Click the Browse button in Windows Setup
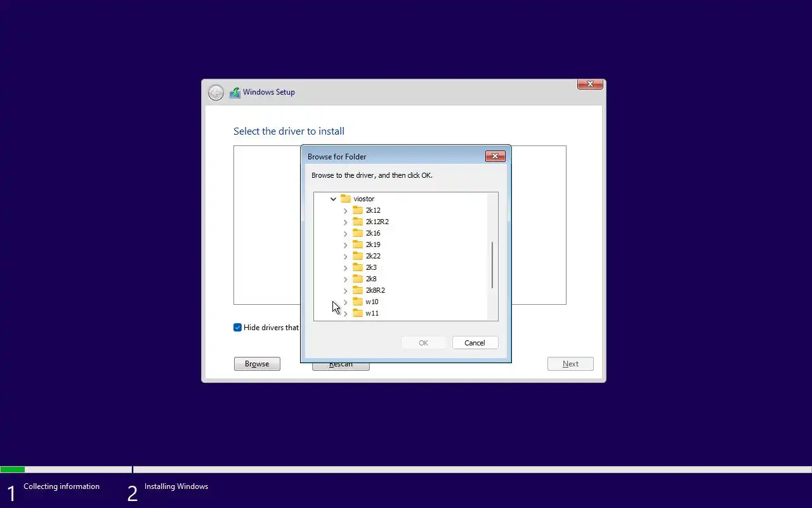The height and width of the screenshot is (508, 812). (x=257, y=364)
